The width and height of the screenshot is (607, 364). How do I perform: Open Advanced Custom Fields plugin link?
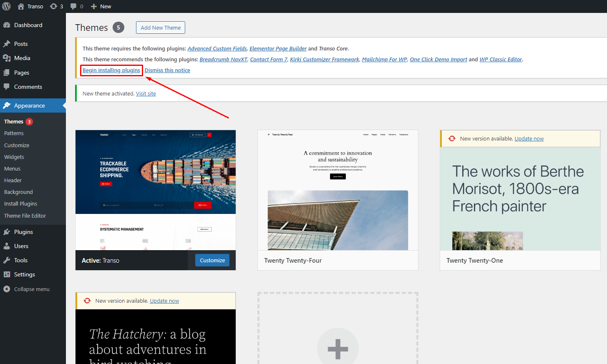(x=217, y=48)
